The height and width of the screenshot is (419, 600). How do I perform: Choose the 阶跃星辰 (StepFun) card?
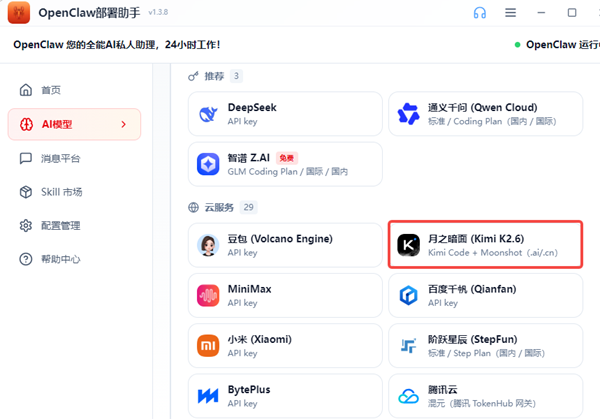click(x=486, y=346)
